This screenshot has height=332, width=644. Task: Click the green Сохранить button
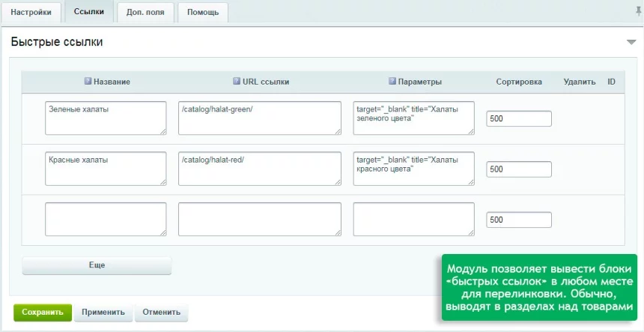click(42, 313)
